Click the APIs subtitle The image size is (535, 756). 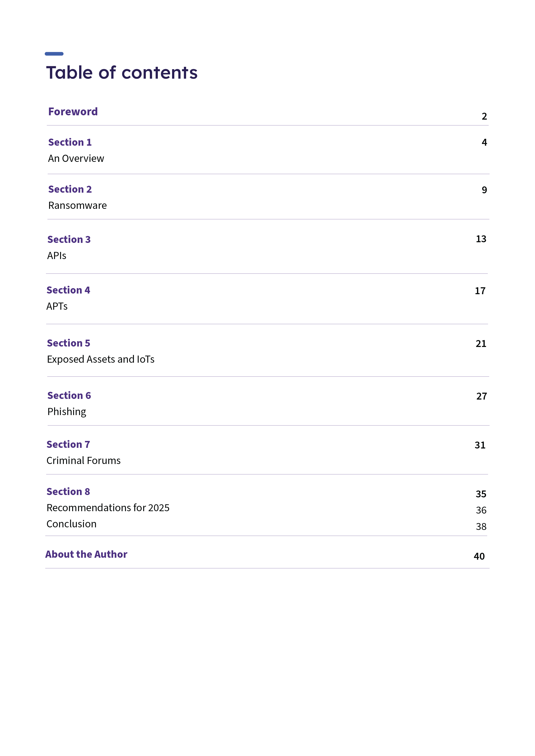(x=57, y=256)
